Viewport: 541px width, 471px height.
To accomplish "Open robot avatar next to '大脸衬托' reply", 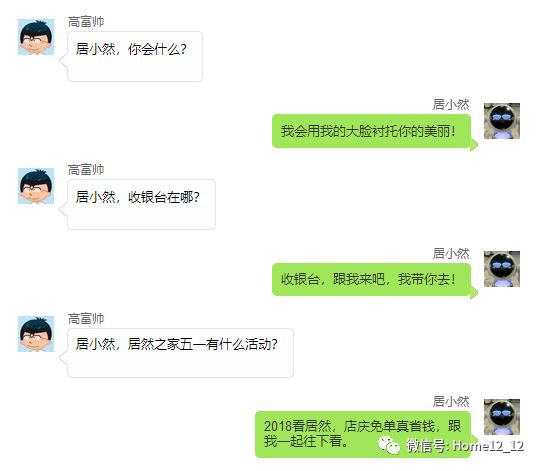I will (x=502, y=121).
